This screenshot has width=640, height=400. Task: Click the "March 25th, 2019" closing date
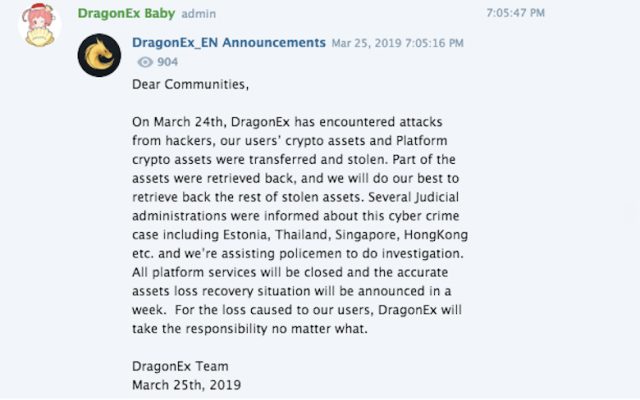coord(187,385)
